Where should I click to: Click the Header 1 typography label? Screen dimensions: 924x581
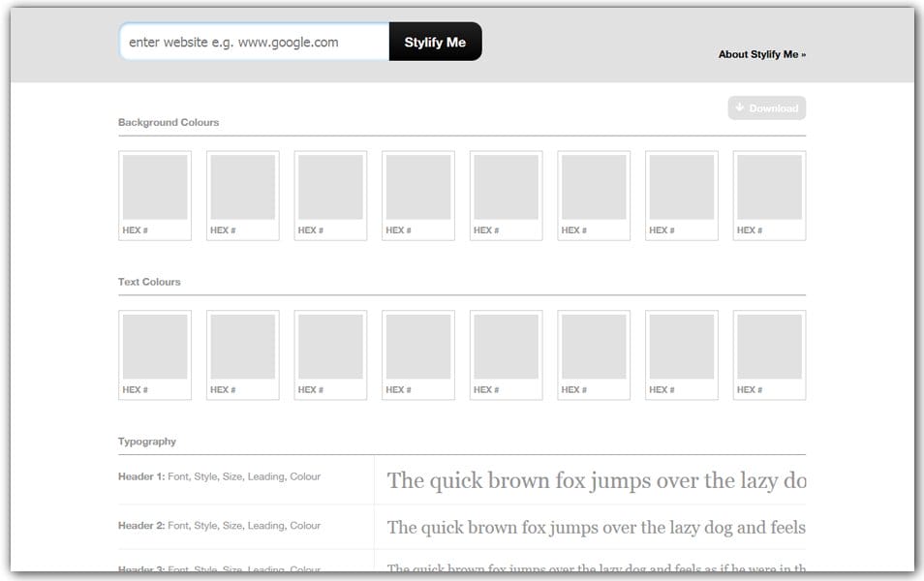pos(219,476)
